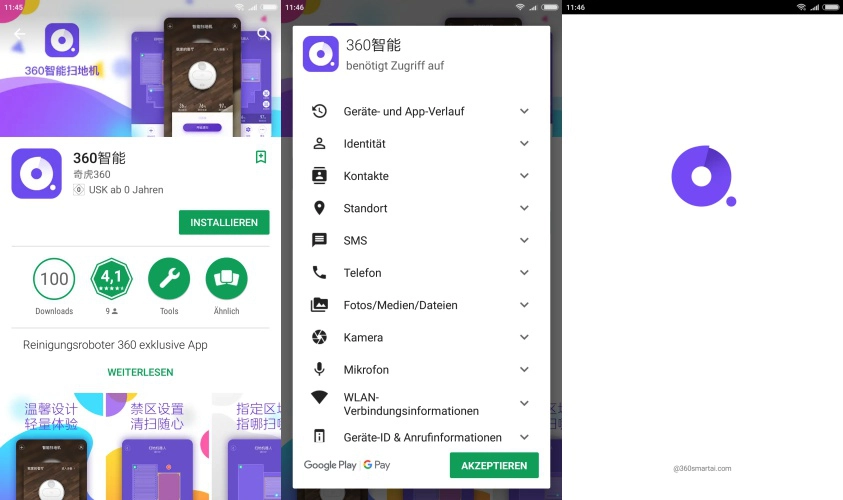This screenshot has width=843, height=500.
Task: Expand the Mikrofon permission chevron
Action: pos(524,369)
